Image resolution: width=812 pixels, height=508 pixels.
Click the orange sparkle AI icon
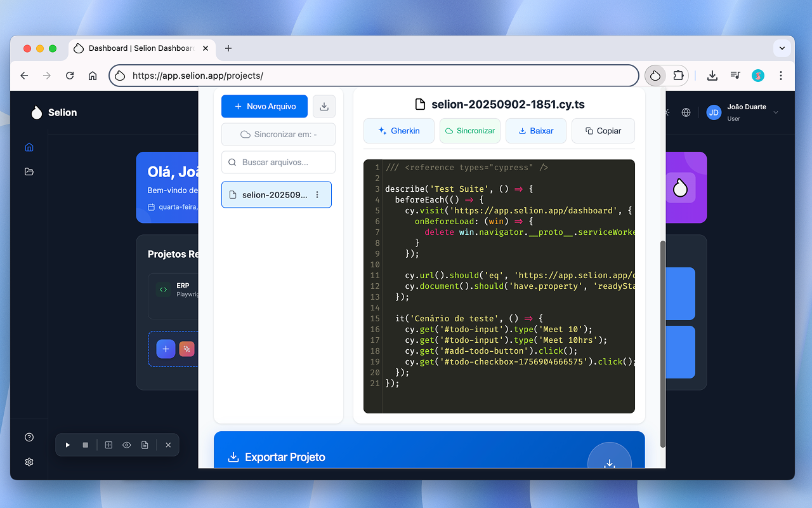pos(187,349)
